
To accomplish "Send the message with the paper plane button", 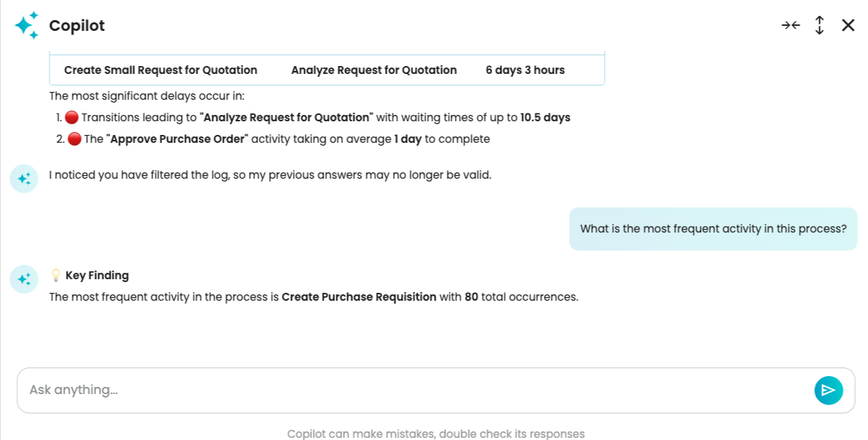I will pyautogui.click(x=829, y=390).
